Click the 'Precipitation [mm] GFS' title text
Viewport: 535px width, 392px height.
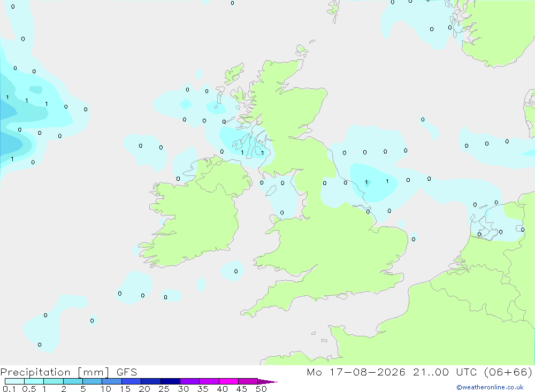(68, 372)
